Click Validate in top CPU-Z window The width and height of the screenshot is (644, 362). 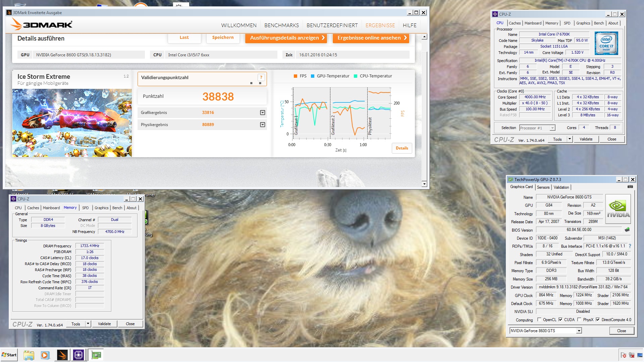coord(586,139)
